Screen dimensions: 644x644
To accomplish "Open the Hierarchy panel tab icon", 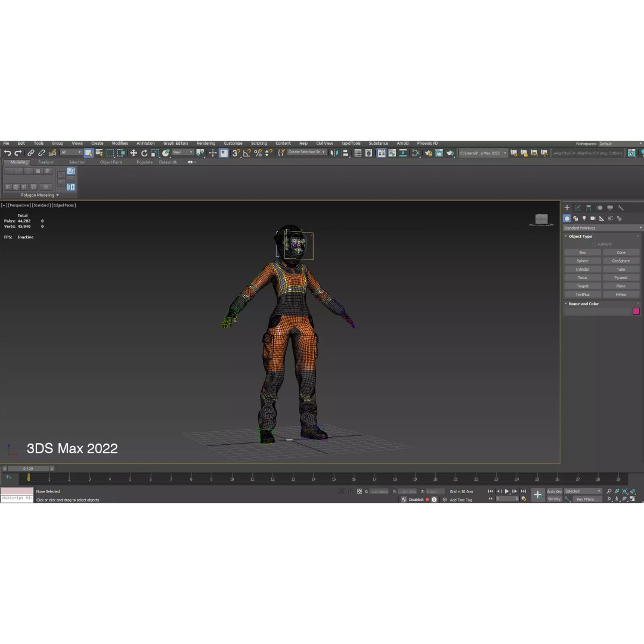I will pos(589,208).
